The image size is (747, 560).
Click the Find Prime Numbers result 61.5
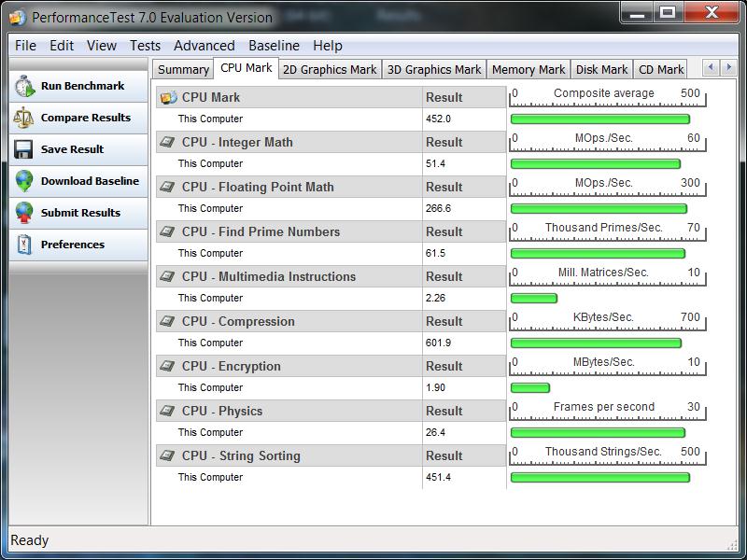click(x=435, y=253)
